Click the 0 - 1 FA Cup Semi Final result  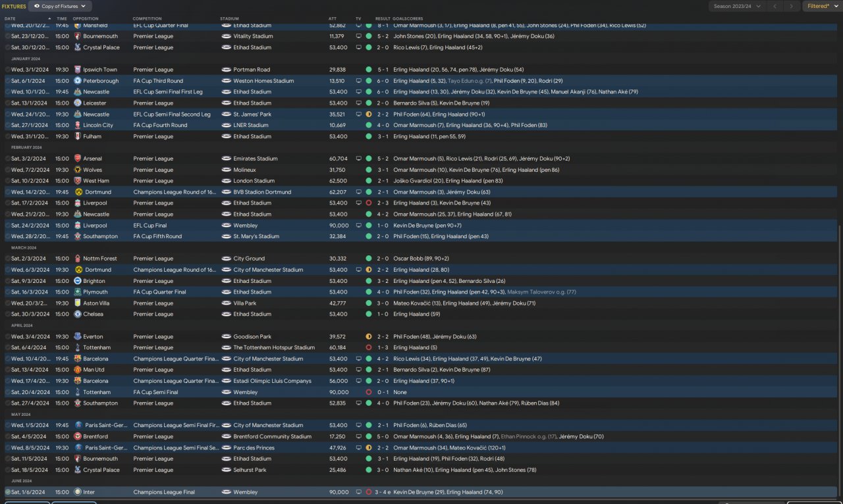[x=383, y=392]
